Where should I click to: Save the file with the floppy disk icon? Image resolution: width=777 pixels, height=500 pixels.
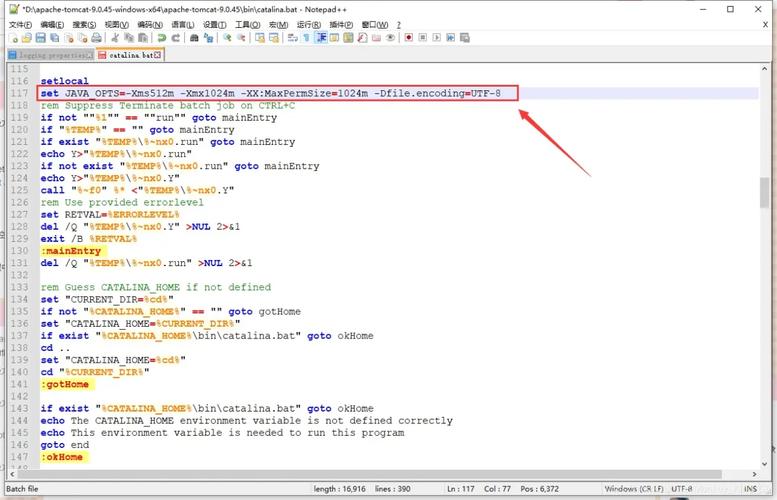coord(41,38)
